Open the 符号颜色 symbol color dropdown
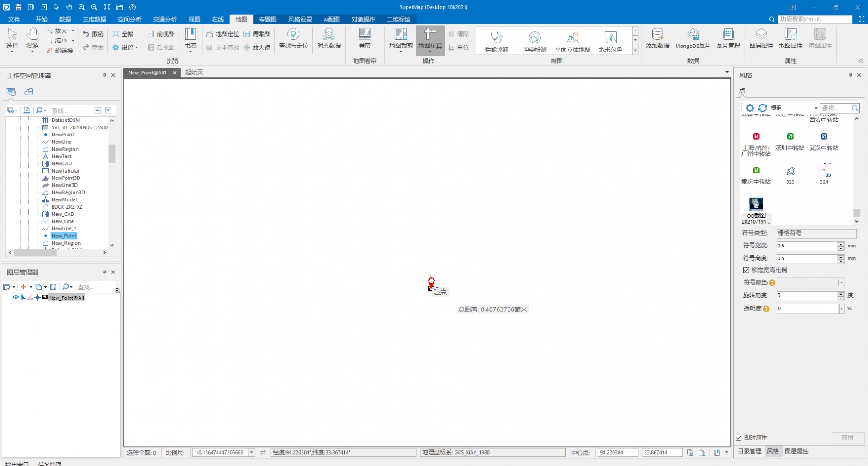Screen dimensions: 868x466 coord(841,283)
